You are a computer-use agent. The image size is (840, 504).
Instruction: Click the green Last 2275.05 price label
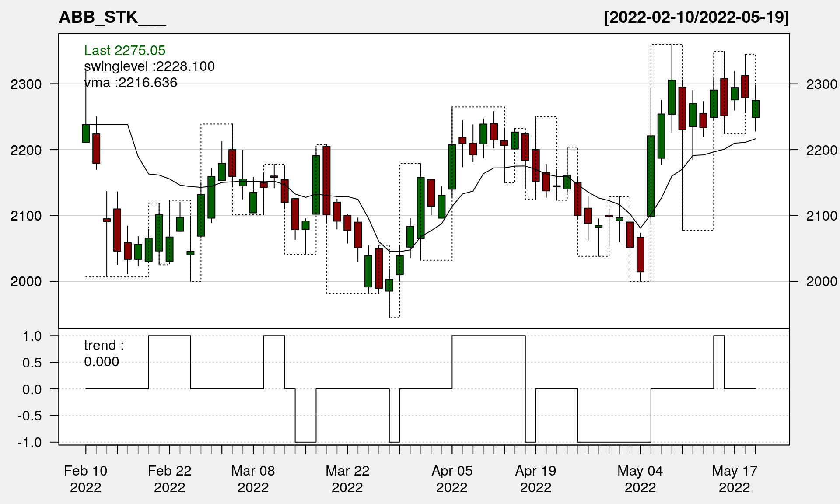click(x=125, y=51)
